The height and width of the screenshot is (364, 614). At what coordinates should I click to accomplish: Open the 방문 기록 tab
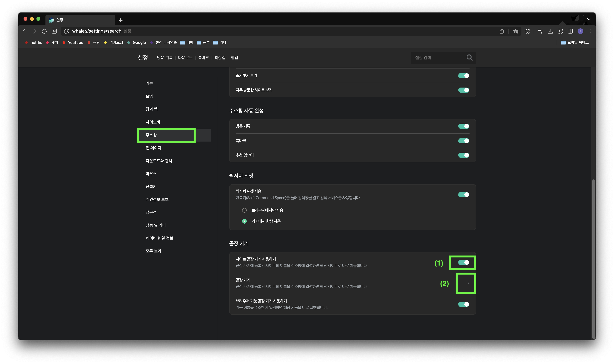coord(165,57)
